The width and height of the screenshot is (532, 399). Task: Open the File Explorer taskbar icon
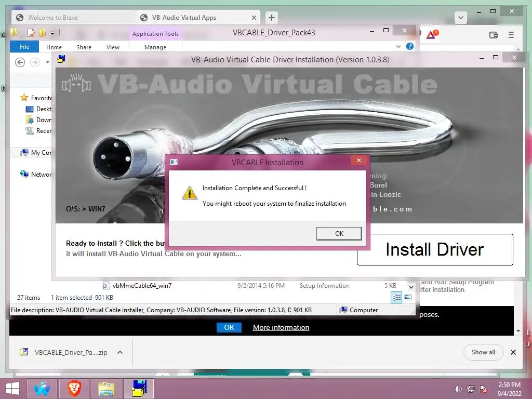[x=106, y=389]
